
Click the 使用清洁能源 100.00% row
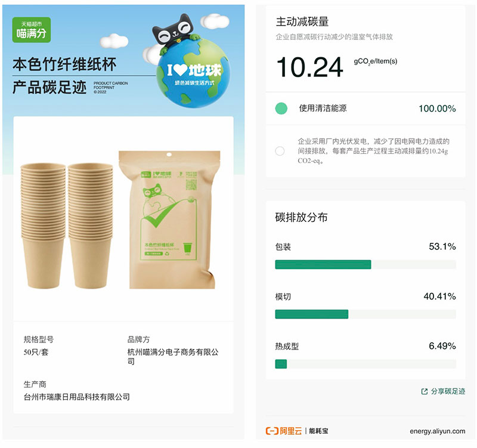click(366, 109)
